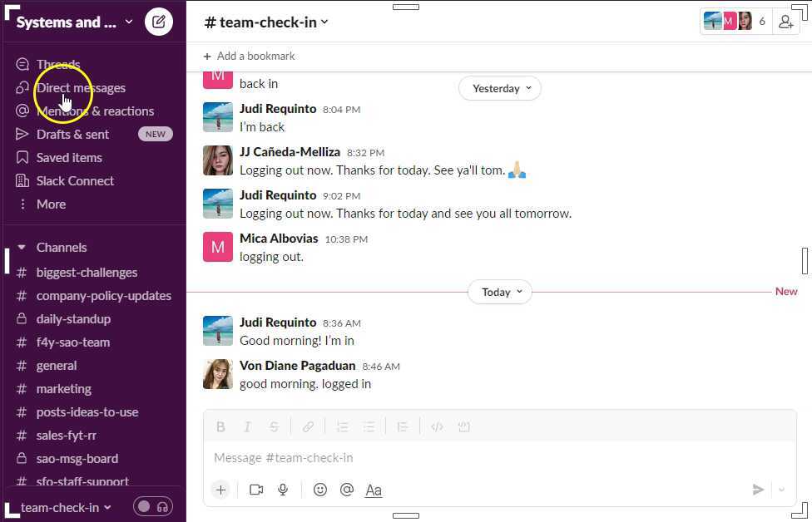Open the new message composer pencil icon
This screenshot has width=812, height=522.
tap(158, 22)
